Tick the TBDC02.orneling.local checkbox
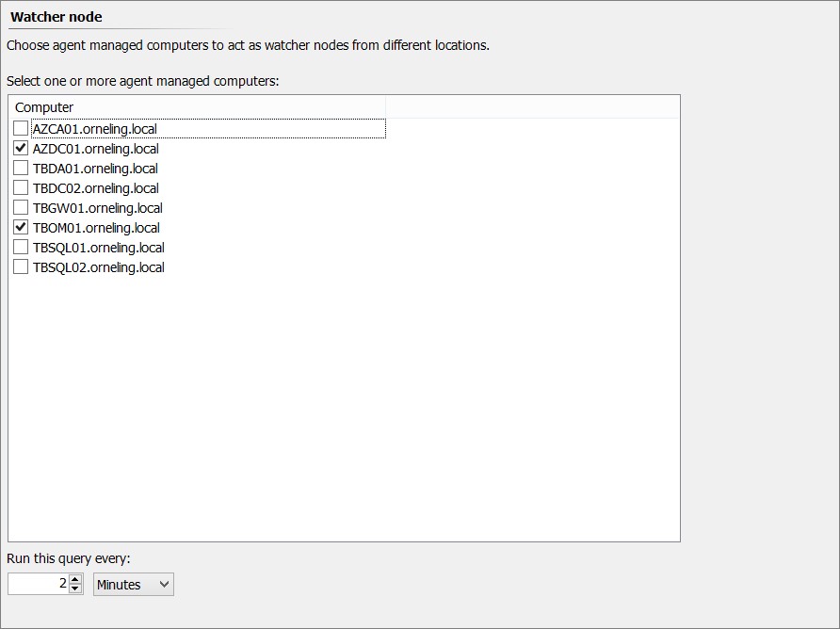The width and height of the screenshot is (840, 629). (21, 187)
